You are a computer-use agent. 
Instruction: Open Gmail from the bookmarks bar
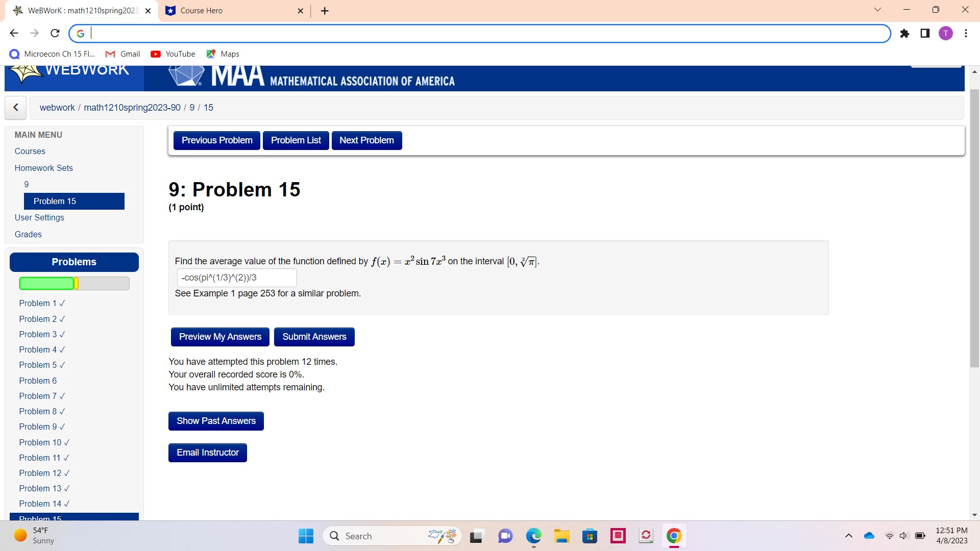[x=122, y=54]
